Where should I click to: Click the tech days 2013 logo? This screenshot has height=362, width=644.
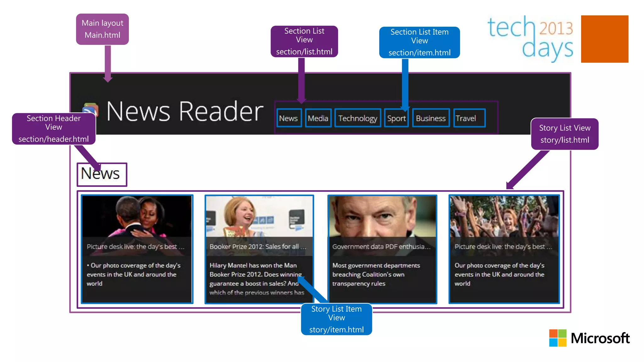pos(530,38)
